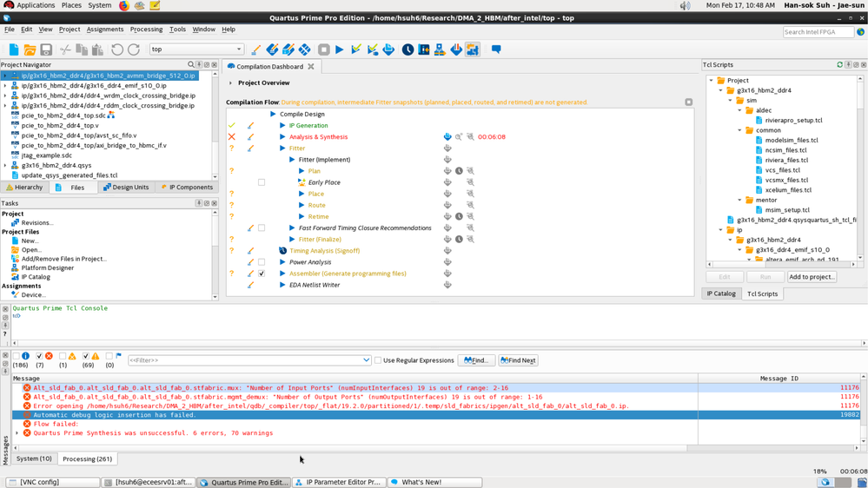Uncheck the Assembler stage checkbox

[x=262, y=274]
